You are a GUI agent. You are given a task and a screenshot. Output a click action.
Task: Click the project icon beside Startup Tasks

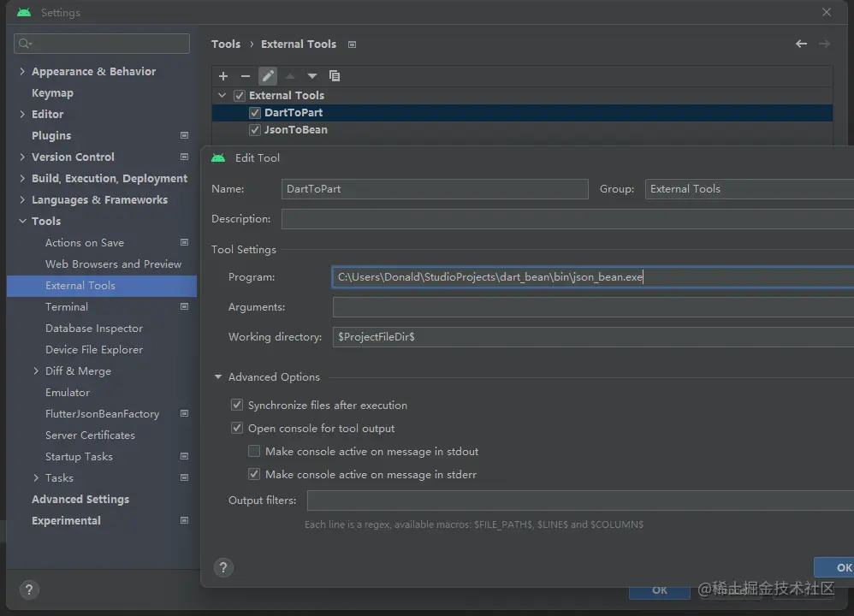(184, 456)
